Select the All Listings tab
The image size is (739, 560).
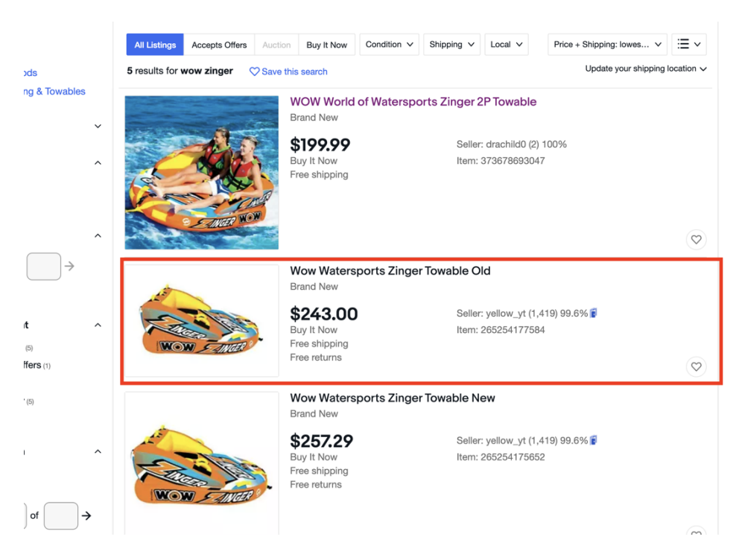click(x=155, y=45)
